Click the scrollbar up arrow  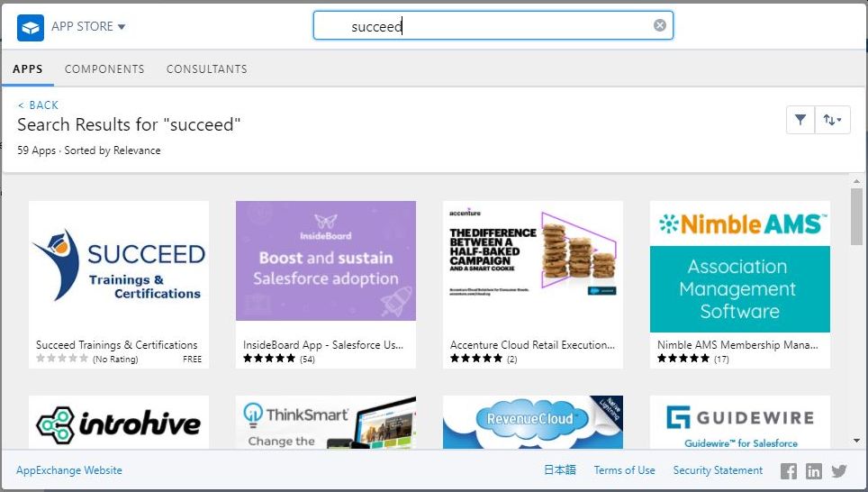(856, 181)
